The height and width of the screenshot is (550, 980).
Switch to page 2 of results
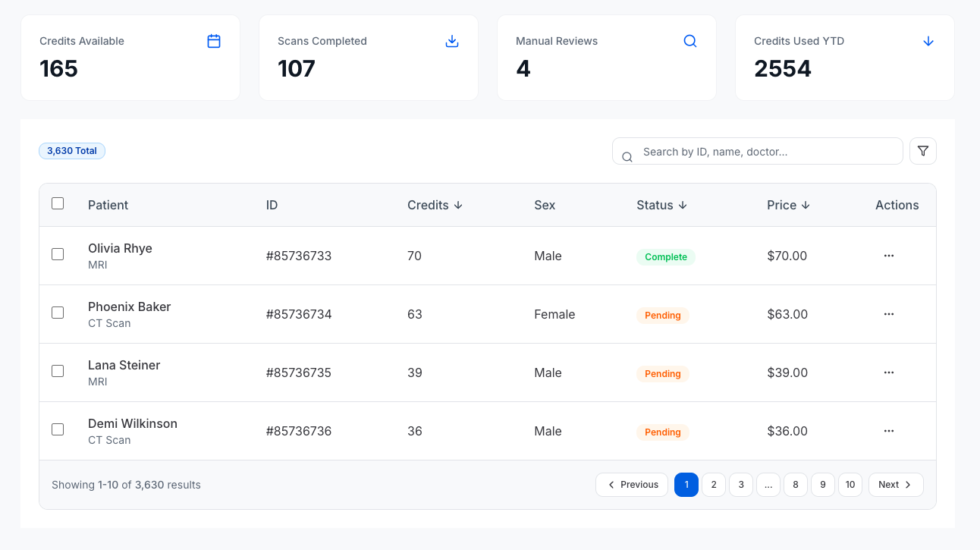(714, 484)
